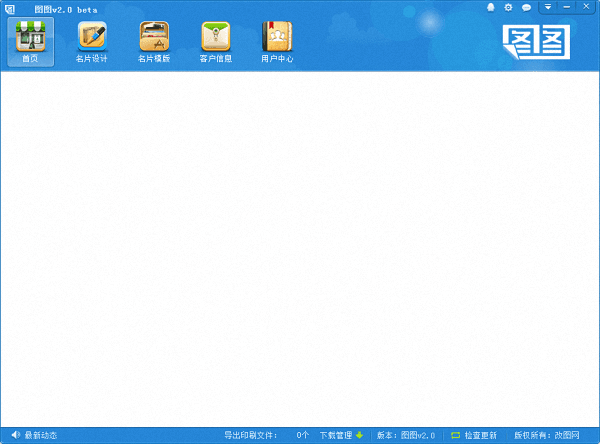
Task: Open 名片设计 card design tool
Action: [x=92, y=41]
